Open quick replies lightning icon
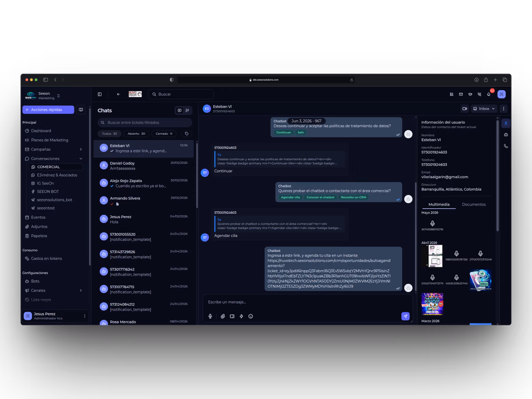The width and height of the screenshot is (532, 399). click(241, 316)
